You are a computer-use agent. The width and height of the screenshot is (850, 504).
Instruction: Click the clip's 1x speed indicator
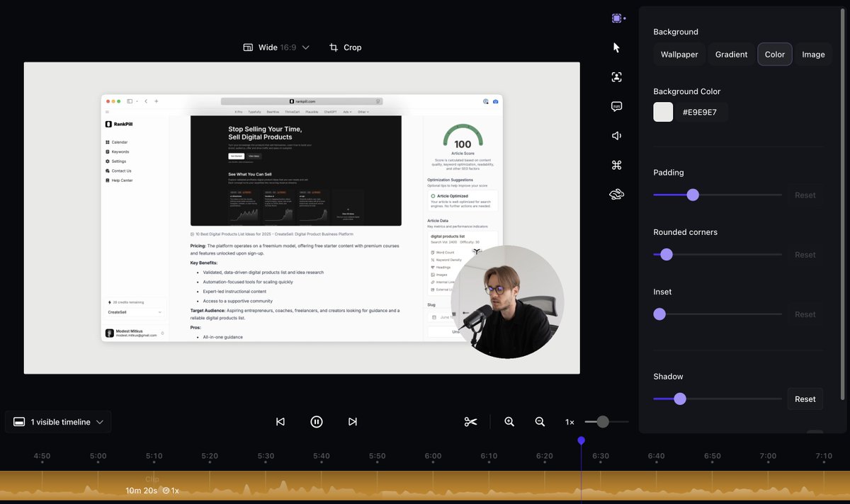coord(171,491)
